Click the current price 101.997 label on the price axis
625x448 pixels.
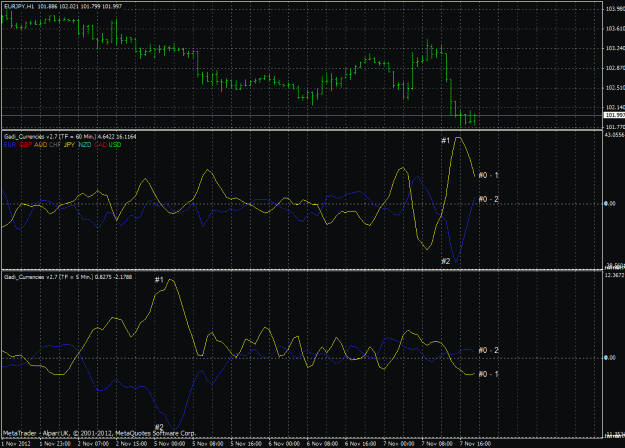point(614,115)
